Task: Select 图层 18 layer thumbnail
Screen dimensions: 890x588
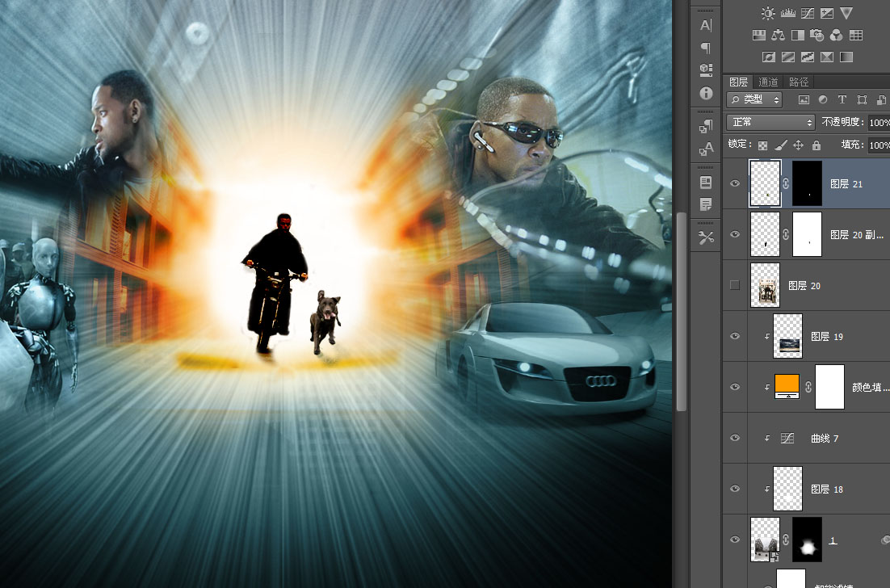Action: point(787,488)
